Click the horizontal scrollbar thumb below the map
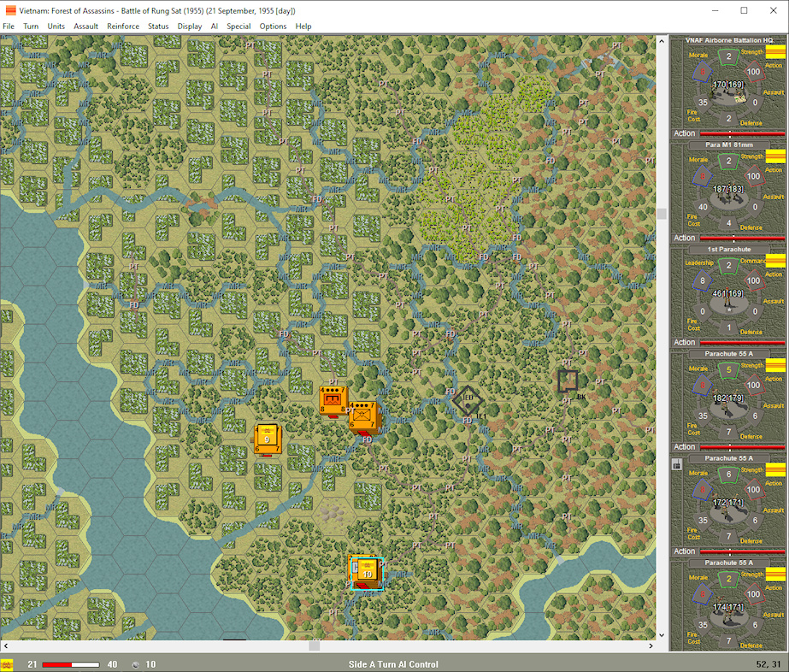Screen dimensions: 789x672 314,645
